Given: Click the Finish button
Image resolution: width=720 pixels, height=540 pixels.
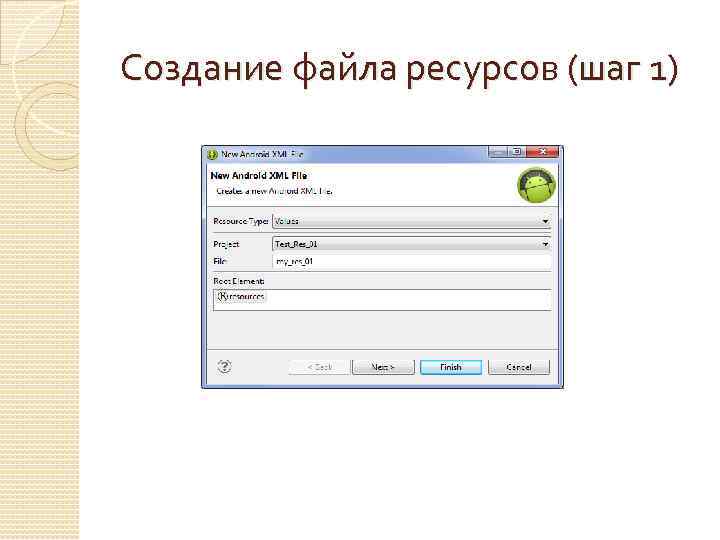Looking at the screenshot, I should point(451,367).
